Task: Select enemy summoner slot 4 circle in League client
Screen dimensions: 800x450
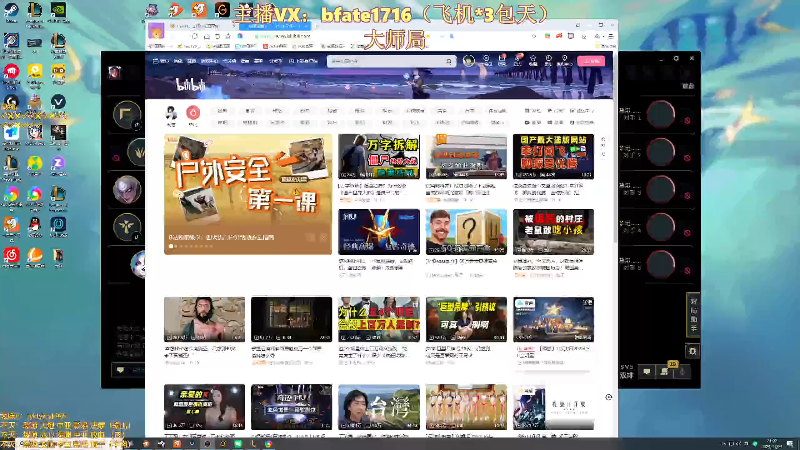Action: point(661,227)
